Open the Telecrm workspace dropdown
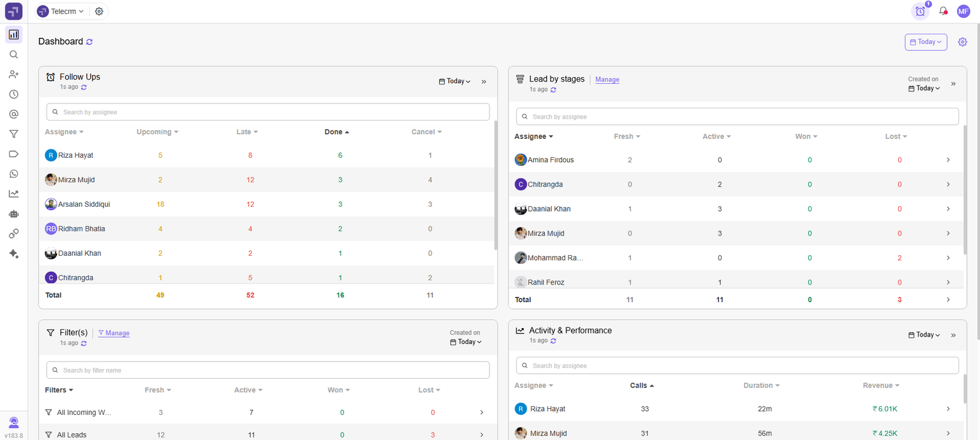This screenshot has height=440, width=980. pyautogui.click(x=61, y=11)
